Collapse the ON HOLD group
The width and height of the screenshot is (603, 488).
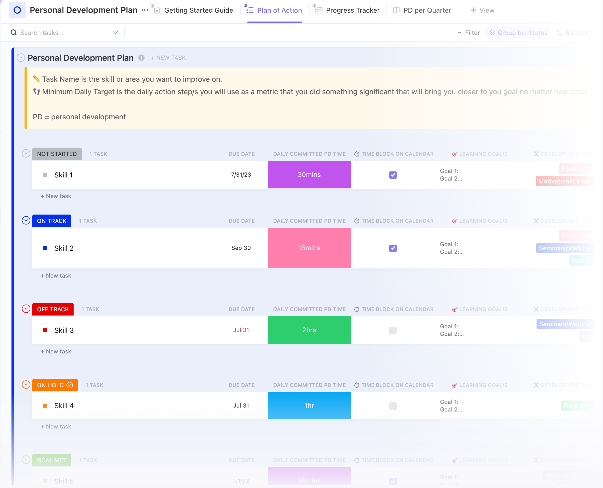(26, 384)
